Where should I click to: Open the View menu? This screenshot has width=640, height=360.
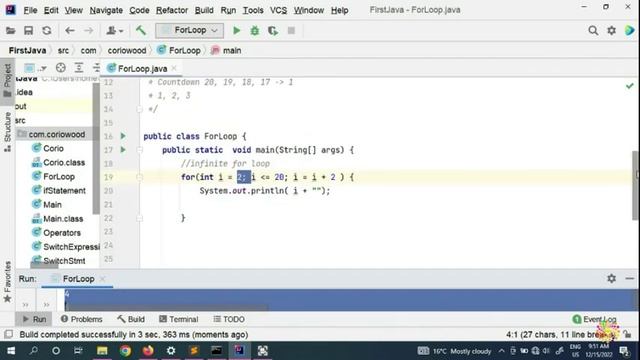(x=73, y=10)
